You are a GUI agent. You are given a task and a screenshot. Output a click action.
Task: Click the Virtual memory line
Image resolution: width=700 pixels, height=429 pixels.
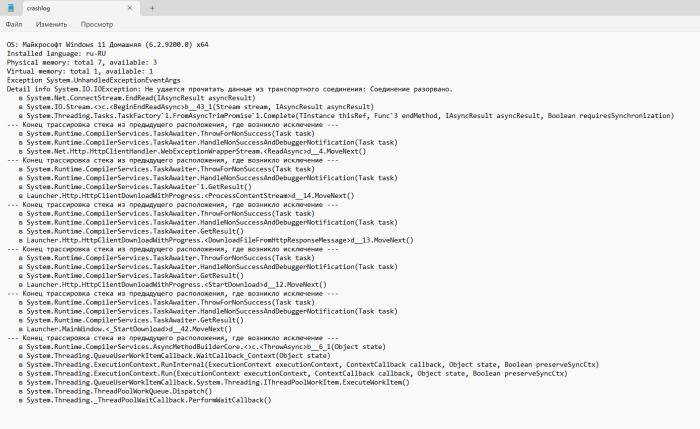coord(80,72)
